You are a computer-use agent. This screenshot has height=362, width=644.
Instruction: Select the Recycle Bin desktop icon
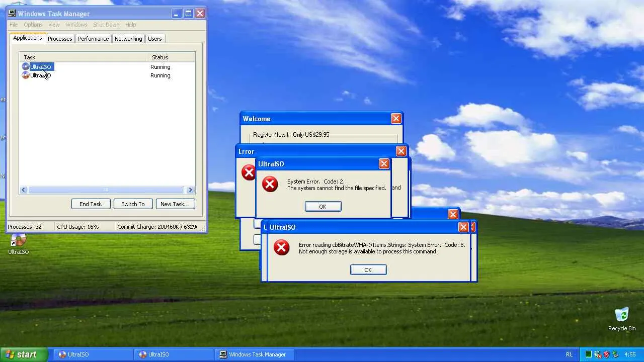point(622,315)
